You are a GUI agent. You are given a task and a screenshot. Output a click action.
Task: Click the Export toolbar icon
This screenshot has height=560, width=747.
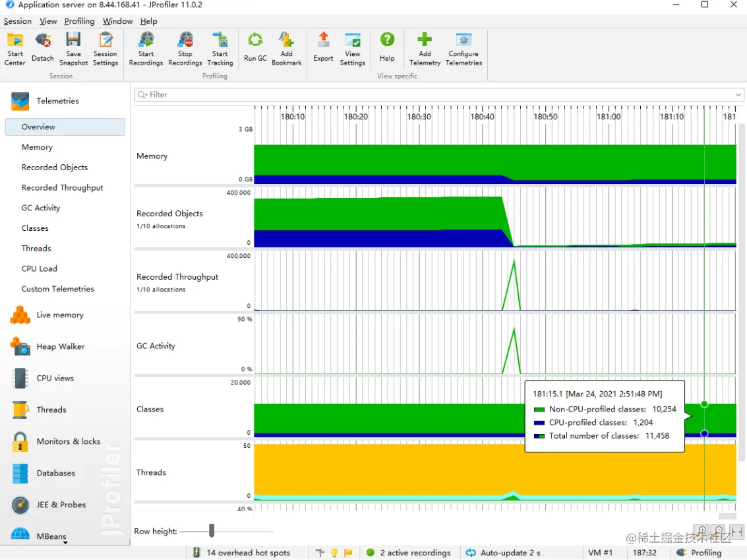tap(323, 48)
